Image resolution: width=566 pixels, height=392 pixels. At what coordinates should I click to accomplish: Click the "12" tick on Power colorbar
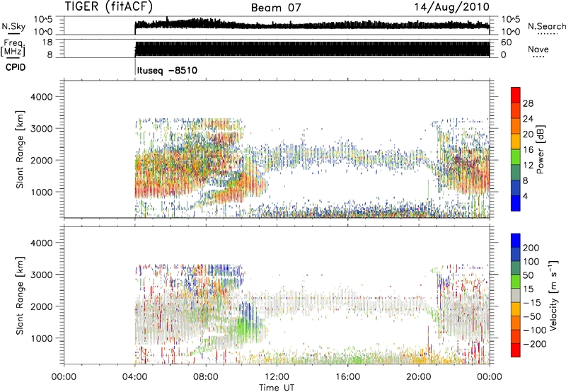click(x=528, y=166)
